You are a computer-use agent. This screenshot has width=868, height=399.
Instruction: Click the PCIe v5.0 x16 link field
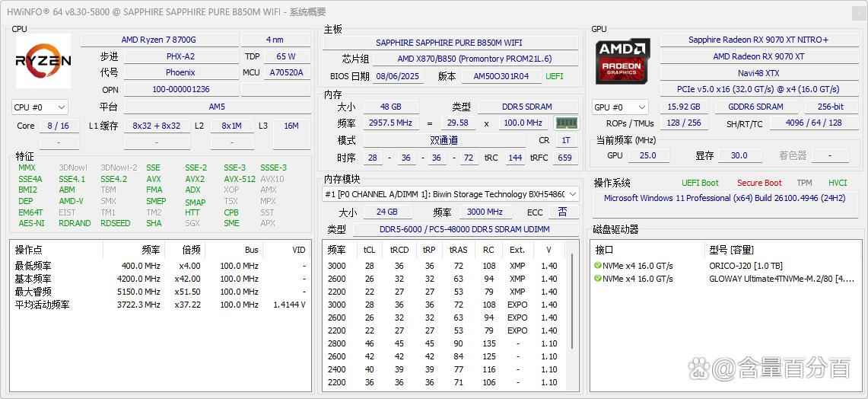coord(758,89)
